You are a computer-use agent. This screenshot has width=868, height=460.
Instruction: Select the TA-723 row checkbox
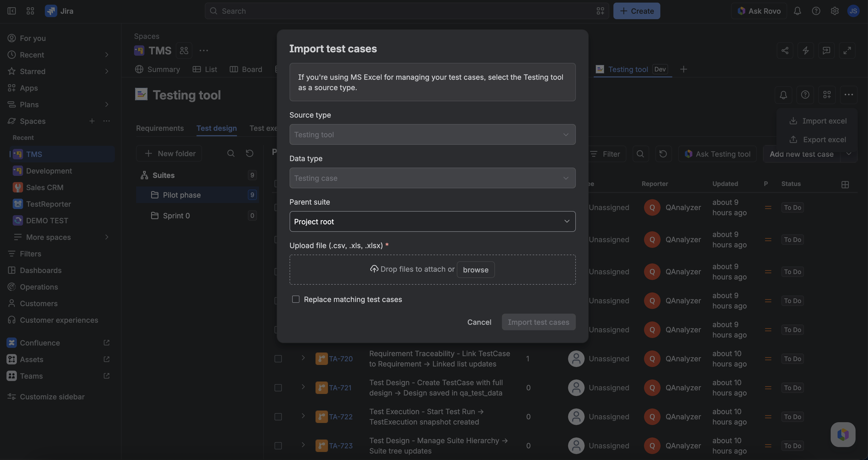(278, 445)
